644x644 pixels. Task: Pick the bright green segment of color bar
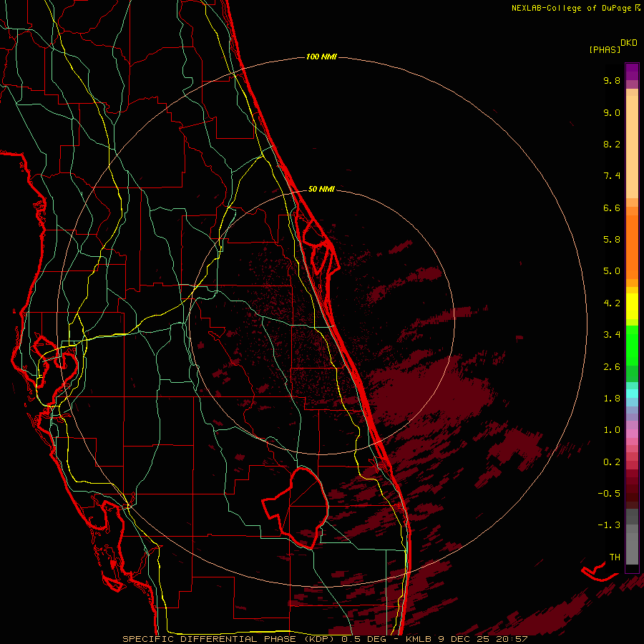tap(632, 345)
